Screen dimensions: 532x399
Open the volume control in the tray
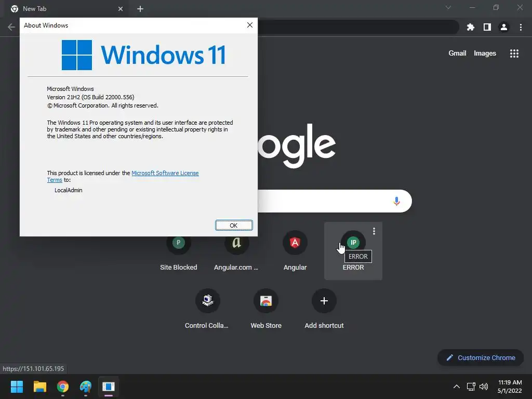[484, 387]
